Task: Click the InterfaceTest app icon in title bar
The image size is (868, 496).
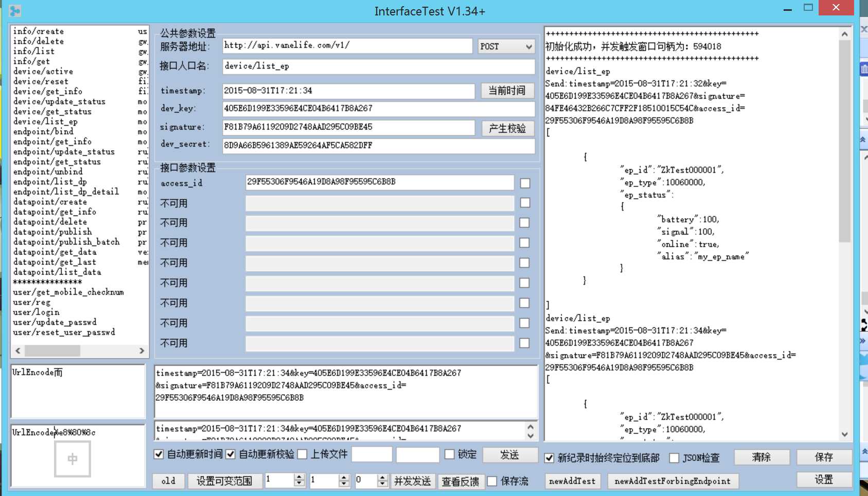Action: (15, 10)
